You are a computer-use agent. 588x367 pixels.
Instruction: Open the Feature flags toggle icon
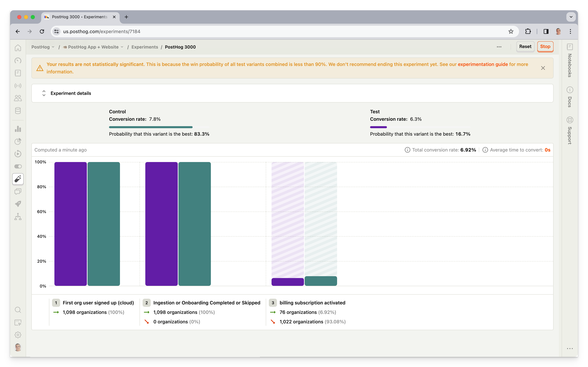click(x=18, y=167)
